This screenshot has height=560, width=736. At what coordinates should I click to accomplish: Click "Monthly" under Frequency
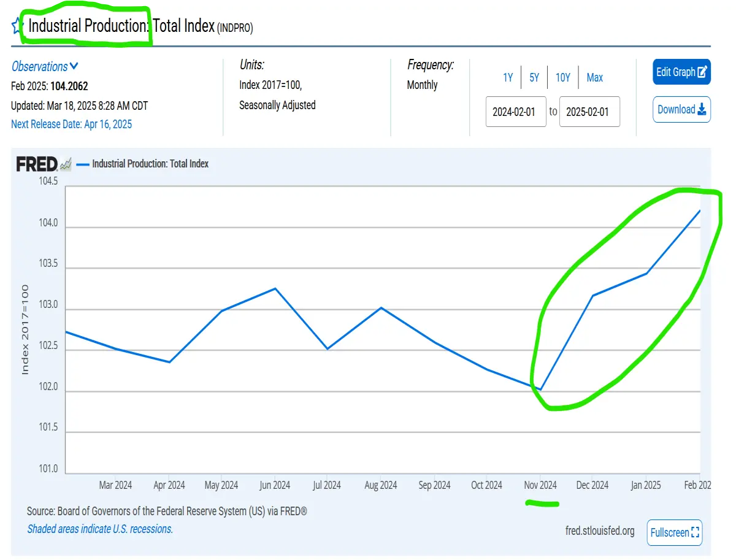click(x=422, y=85)
